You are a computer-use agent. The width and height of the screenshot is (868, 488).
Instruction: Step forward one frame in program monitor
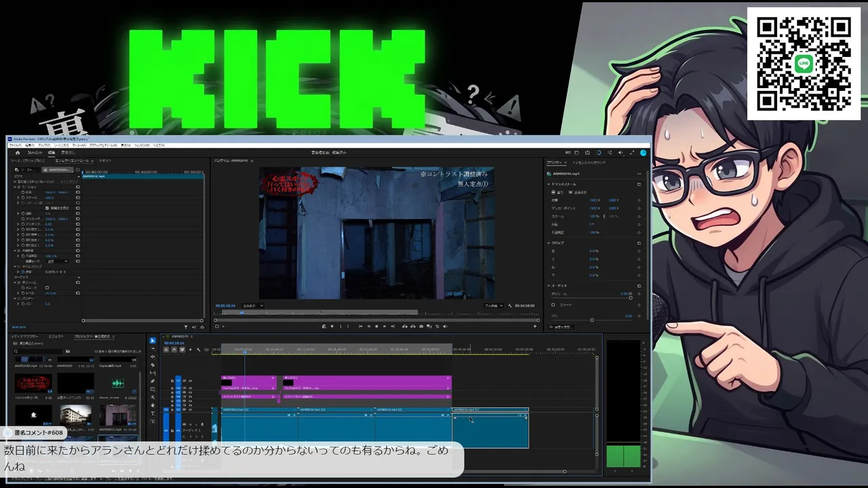coord(384,327)
